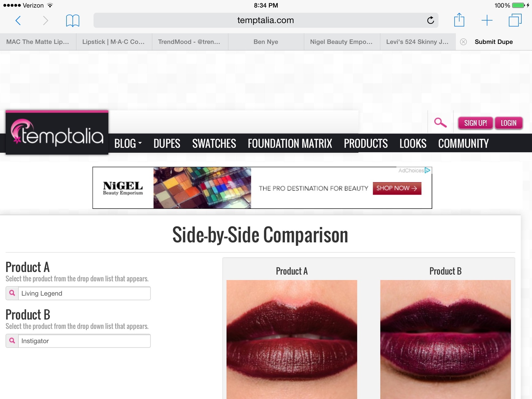Reload page with refresh icon
Image resolution: width=532 pixels, height=399 pixels.
tap(431, 20)
